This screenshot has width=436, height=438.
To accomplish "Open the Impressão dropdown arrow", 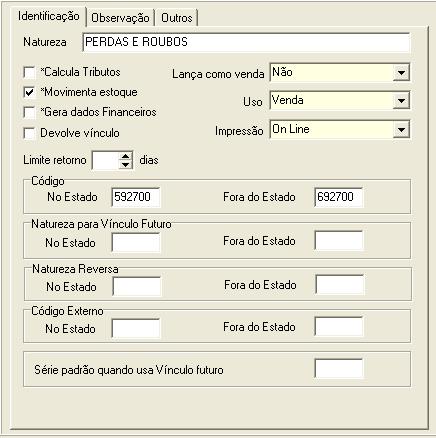I will [x=401, y=130].
